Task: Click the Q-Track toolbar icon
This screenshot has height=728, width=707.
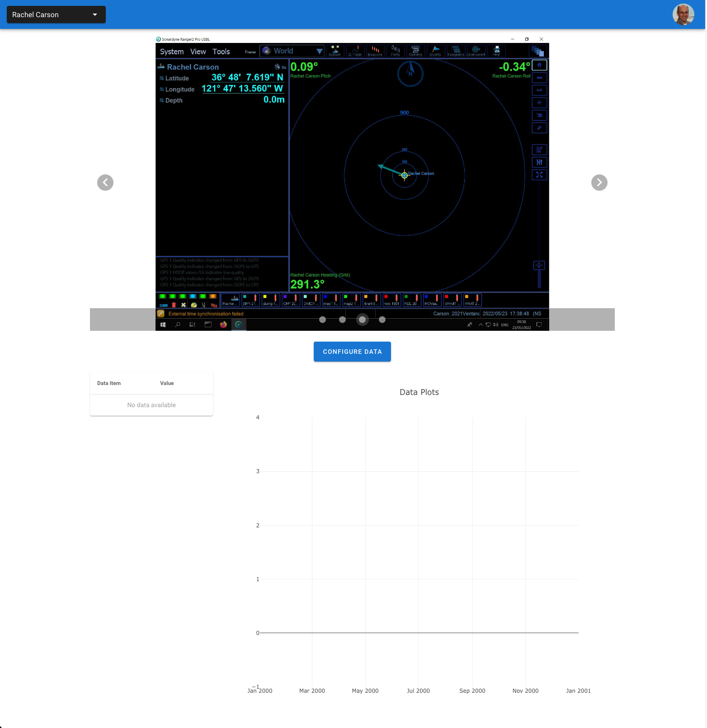Action: 355,51
